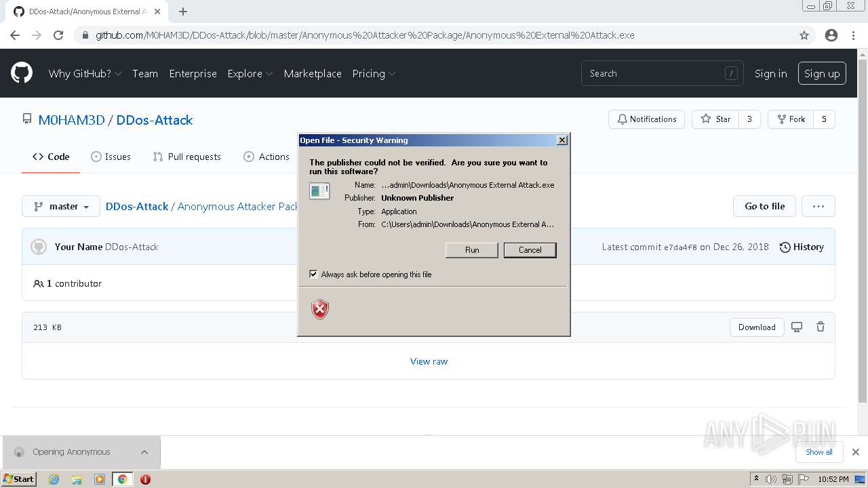Open the Chrome profile avatar icon
The image size is (868, 488).
click(831, 35)
